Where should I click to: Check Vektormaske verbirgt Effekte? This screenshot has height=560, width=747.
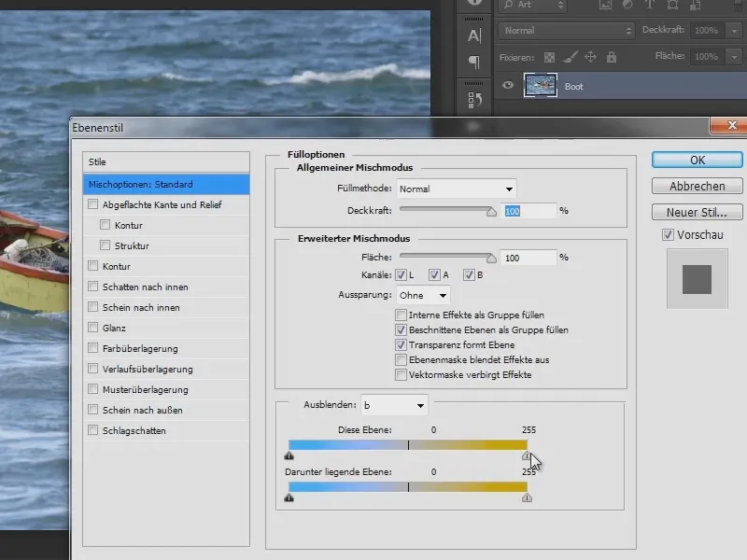pyautogui.click(x=401, y=375)
